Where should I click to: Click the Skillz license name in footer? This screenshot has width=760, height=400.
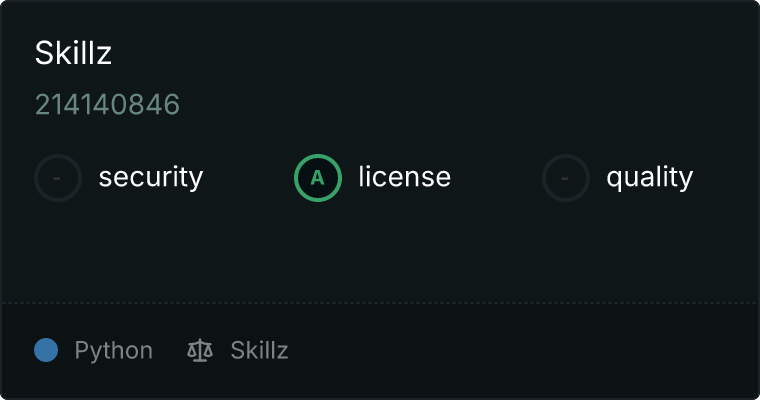tap(259, 350)
